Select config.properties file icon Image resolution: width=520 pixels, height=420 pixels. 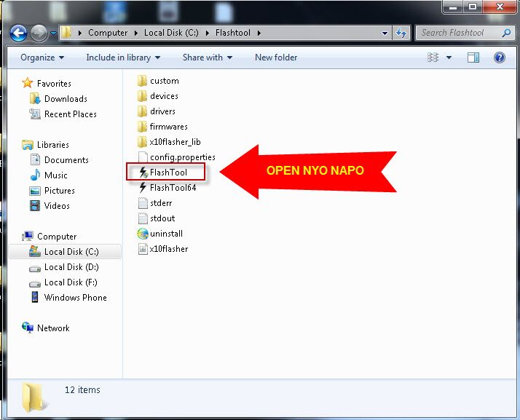click(143, 157)
